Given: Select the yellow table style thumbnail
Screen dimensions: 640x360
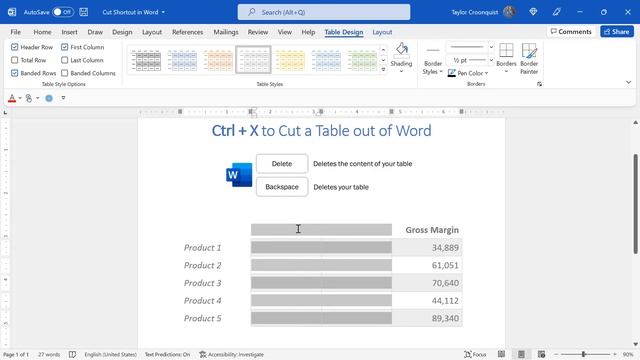Looking at the screenshot, I should pyautogui.click(x=290, y=60).
